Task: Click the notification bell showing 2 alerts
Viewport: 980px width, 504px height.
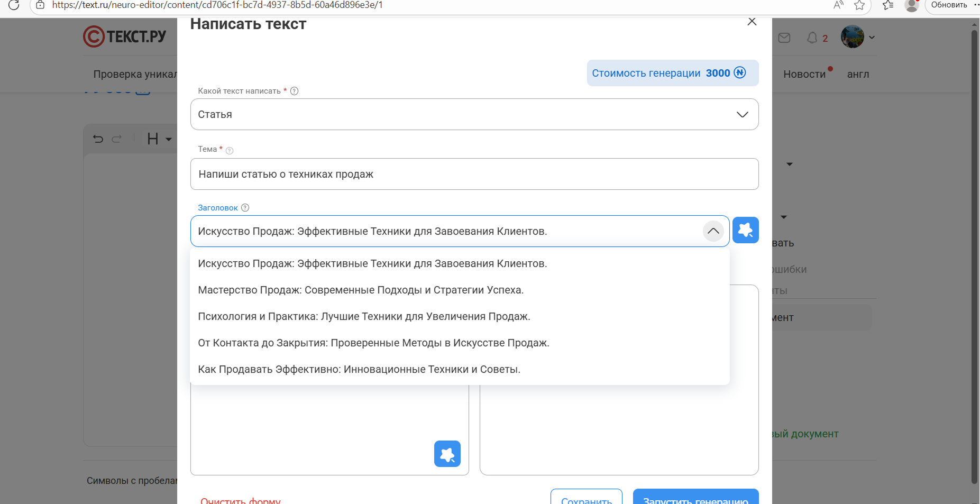Action: 812,38
